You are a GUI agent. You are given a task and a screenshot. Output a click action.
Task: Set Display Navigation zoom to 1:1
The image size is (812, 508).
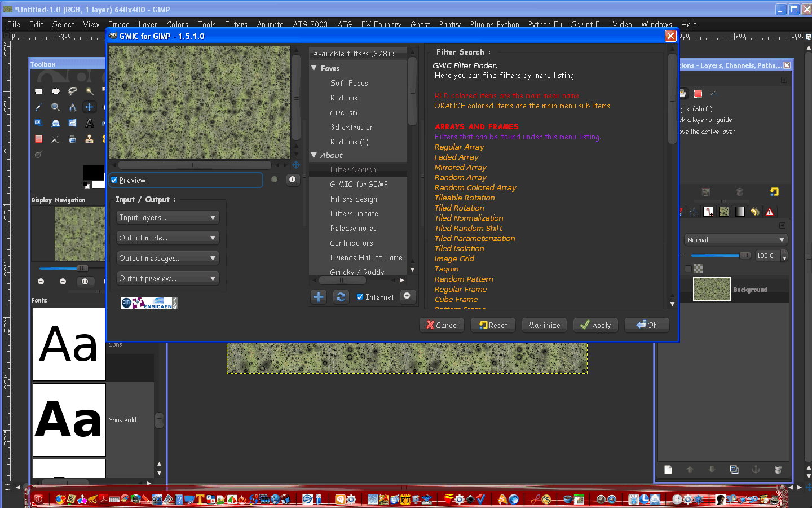pyautogui.click(x=85, y=281)
